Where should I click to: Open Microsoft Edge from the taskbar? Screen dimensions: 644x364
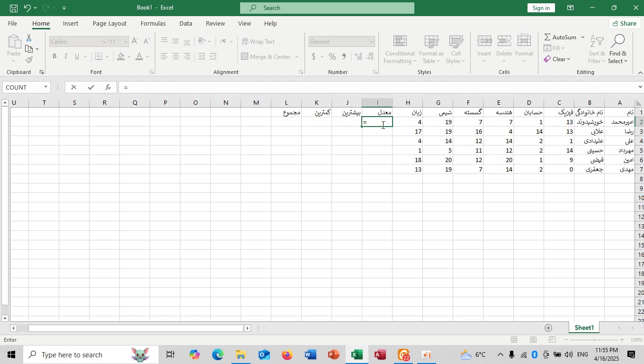[x=218, y=355]
